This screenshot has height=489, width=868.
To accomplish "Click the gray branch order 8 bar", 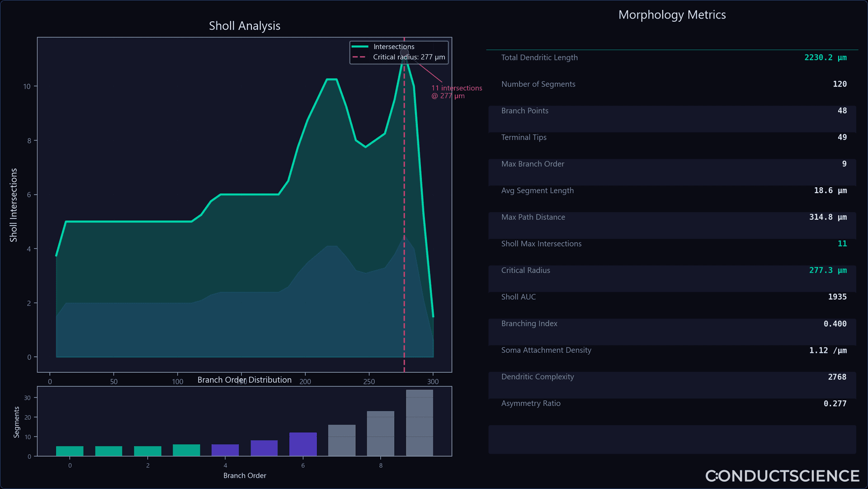I will coord(381,433).
